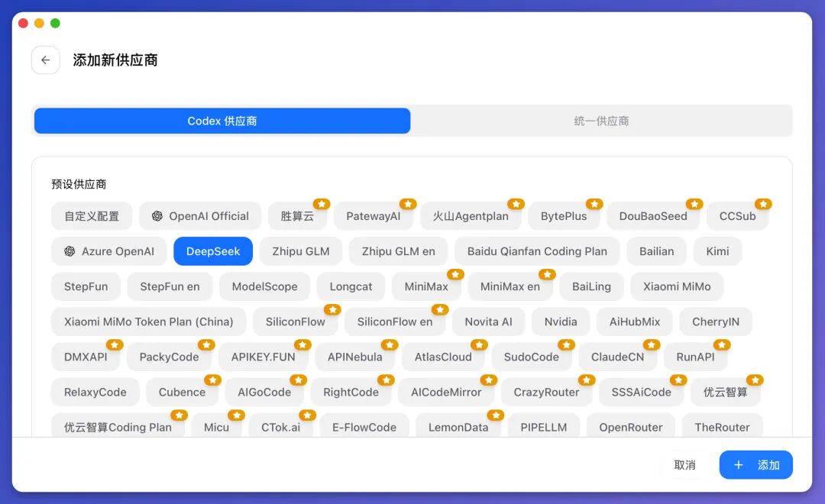Click the star badge on AIGoCode
The height and width of the screenshot is (504, 825).
coord(299,380)
